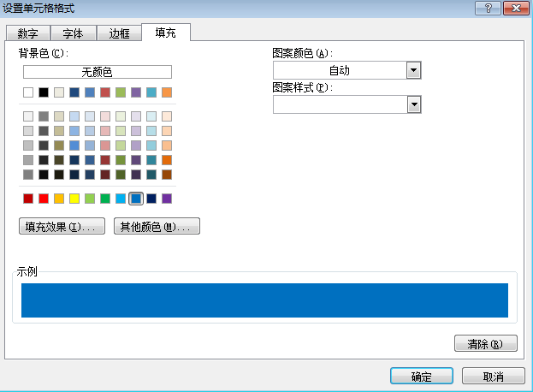Click the 清除 button

[486, 343]
